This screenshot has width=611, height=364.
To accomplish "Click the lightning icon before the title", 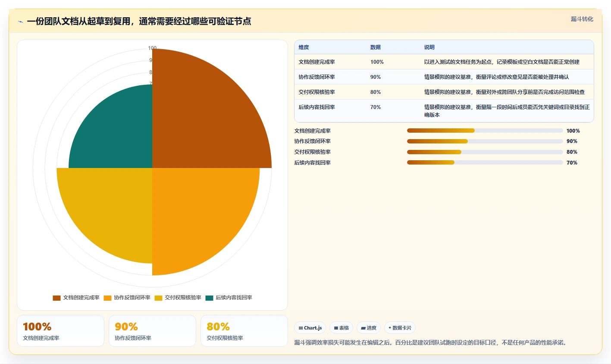I will coord(20,22).
